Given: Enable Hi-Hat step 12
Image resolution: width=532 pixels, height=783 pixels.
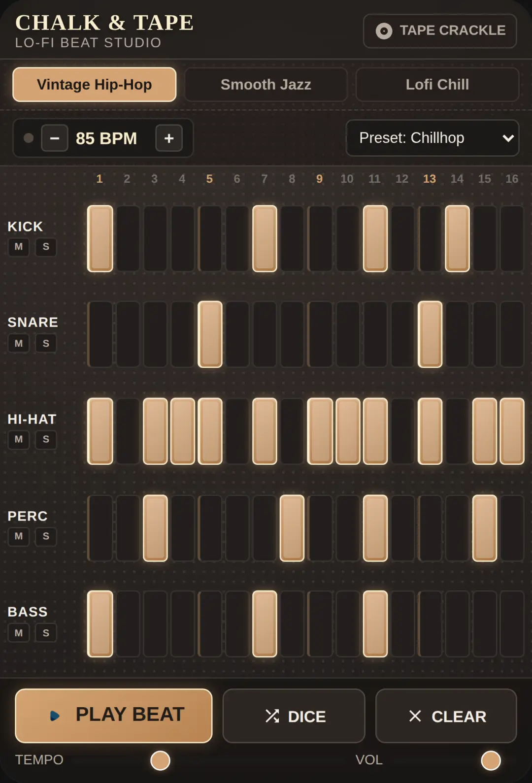Looking at the screenshot, I should point(402,431).
